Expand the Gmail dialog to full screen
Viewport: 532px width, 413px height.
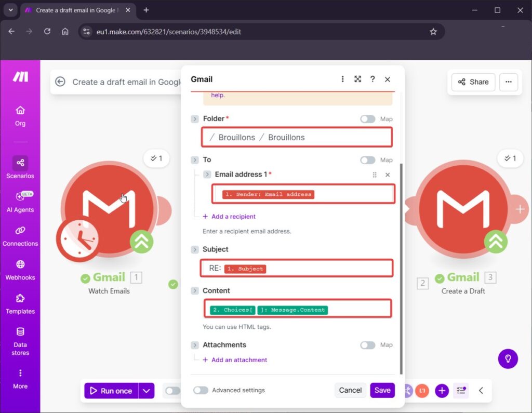pos(357,79)
